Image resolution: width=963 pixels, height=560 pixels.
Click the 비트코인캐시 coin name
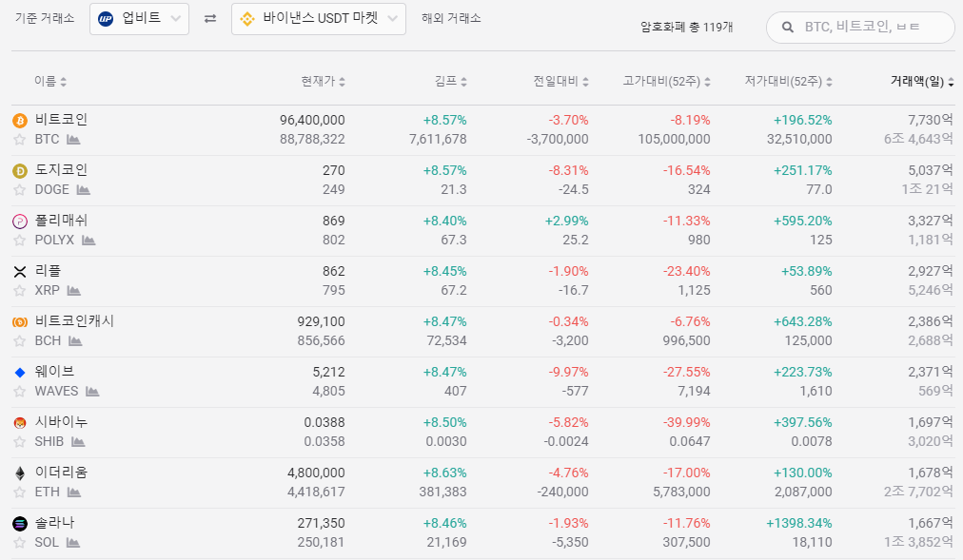[74, 321]
